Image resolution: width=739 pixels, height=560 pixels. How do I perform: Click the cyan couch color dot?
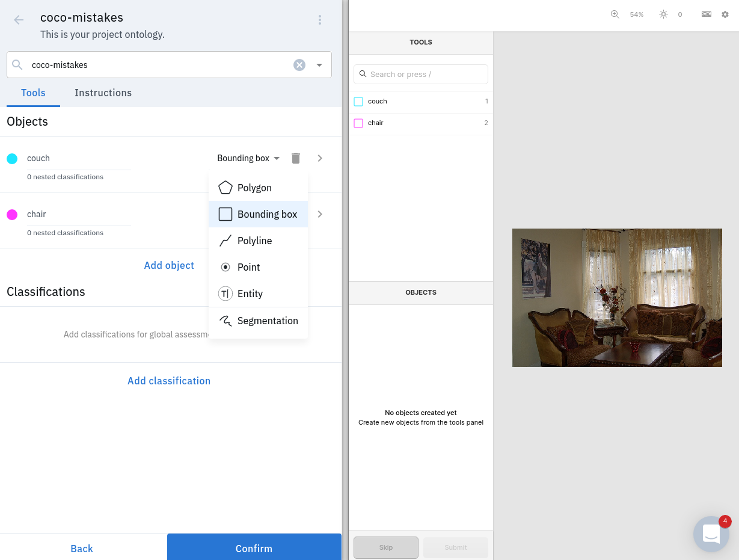point(12,159)
